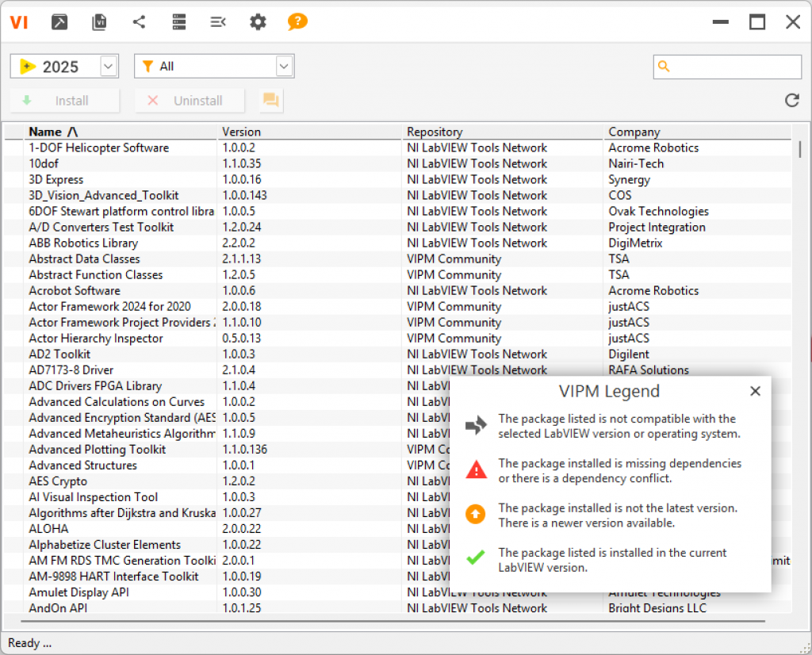The width and height of the screenshot is (812, 655).
Task: Select 3D_Vision_Advanced_Toolkit row
Action: [398, 195]
